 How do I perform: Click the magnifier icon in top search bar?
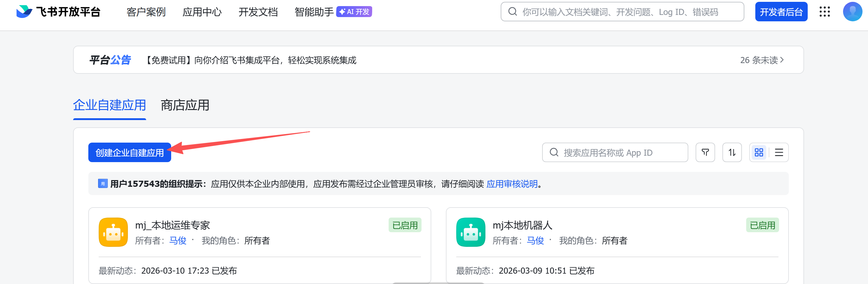click(x=513, y=12)
